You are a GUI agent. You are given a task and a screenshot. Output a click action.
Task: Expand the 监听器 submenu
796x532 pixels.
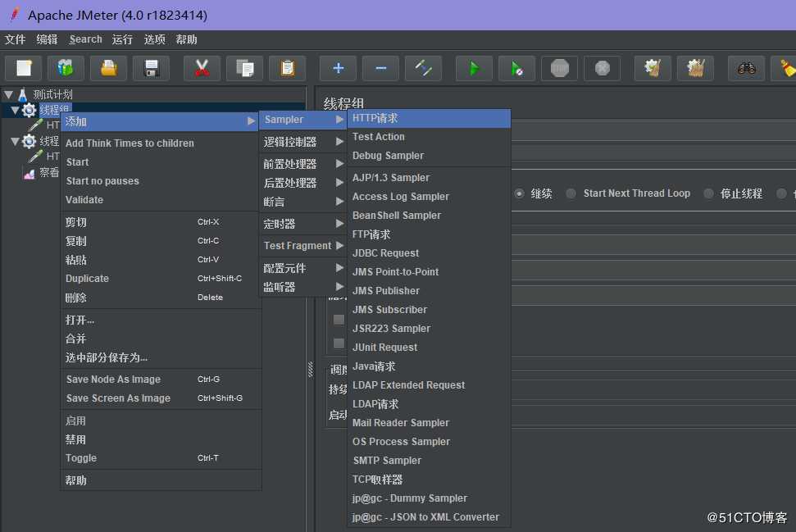(x=303, y=287)
